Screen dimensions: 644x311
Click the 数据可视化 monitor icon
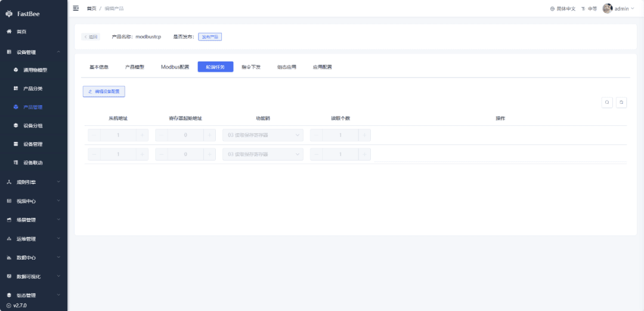coord(9,276)
